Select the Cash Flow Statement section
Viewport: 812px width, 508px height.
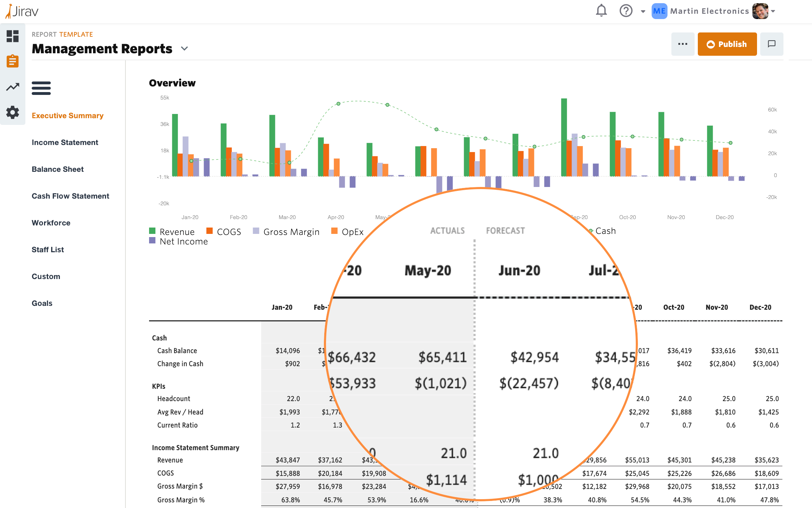[70, 196]
